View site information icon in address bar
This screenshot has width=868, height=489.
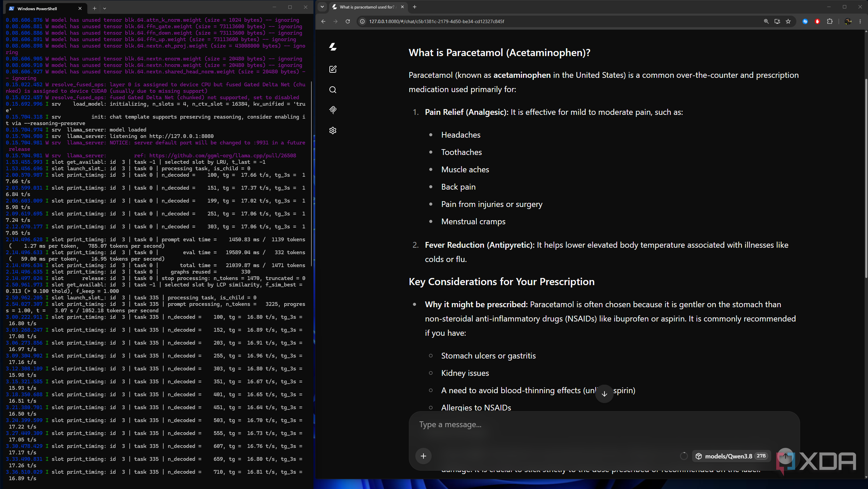[x=362, y=21]
